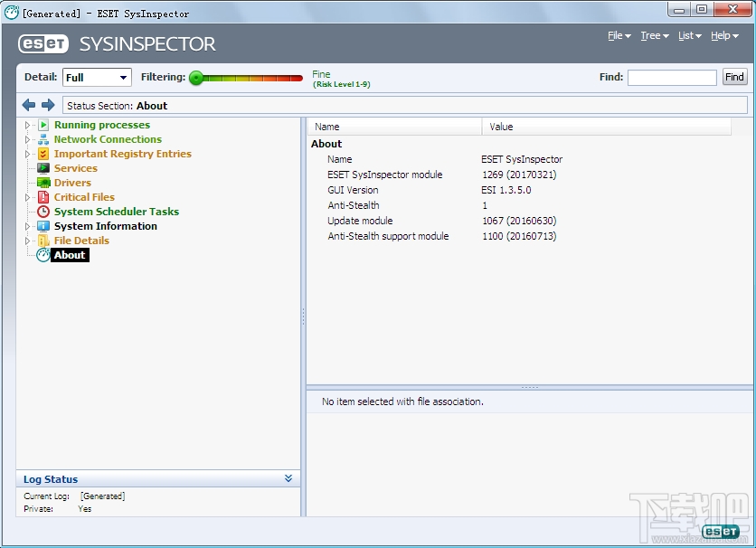Collapse the Log Status panel

click(288, 478)
